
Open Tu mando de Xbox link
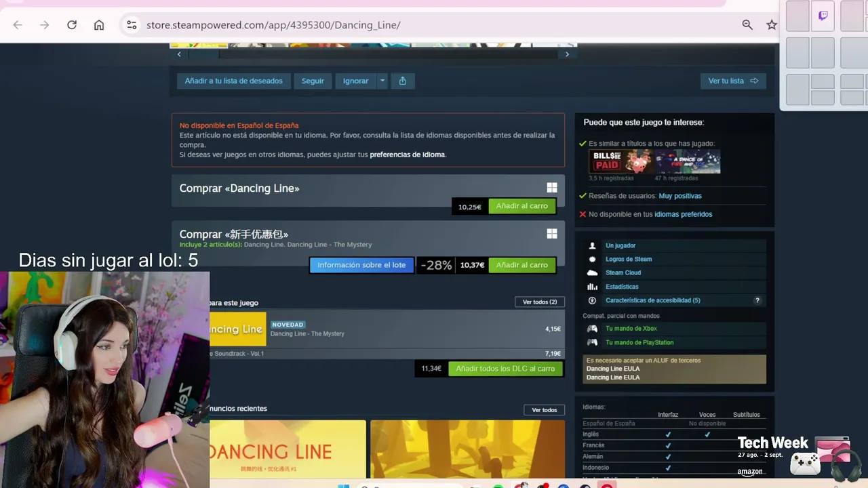pyautogui.click(x=631, y=329)
